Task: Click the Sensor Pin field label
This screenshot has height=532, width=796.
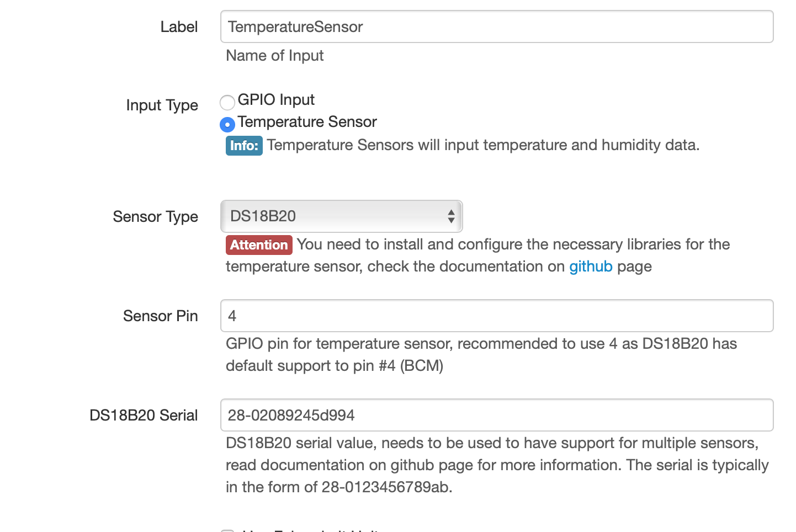Action: tap(160, 316)
